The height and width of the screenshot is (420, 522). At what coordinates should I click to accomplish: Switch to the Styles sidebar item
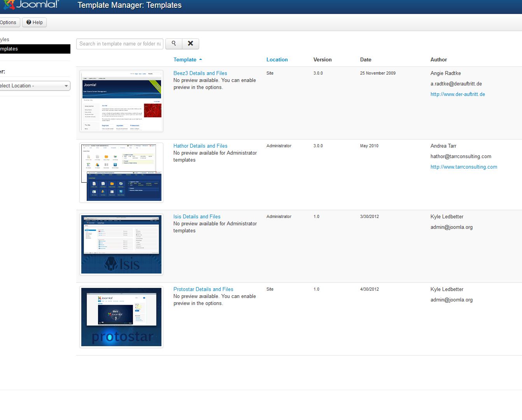pos(5,39)
